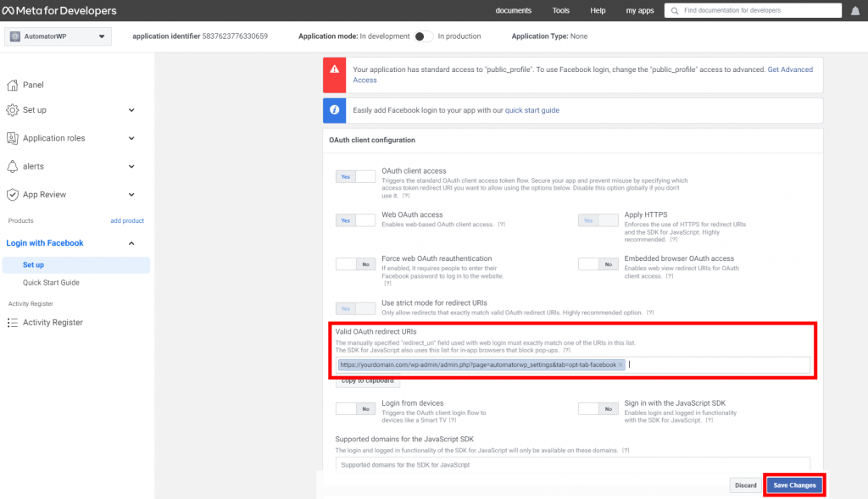Image resolution: width=868 pixels, height=499 pixels.
Task: Click the Discard button
Action: (x=746, y=485)
